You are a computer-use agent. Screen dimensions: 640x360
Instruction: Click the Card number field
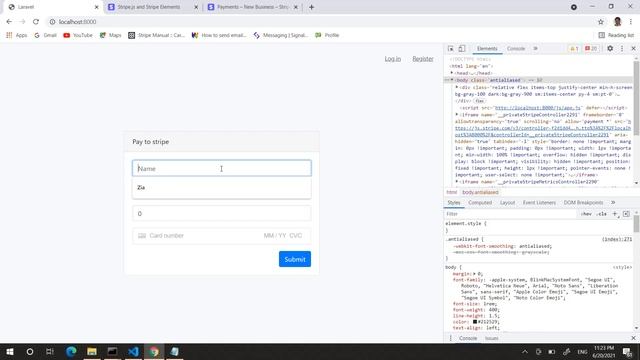[222, 236]
